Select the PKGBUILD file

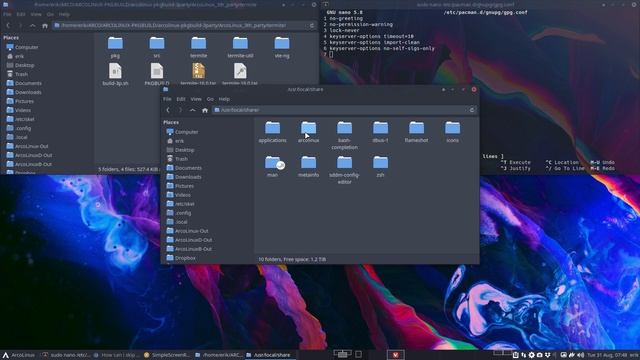coord(157,74)
